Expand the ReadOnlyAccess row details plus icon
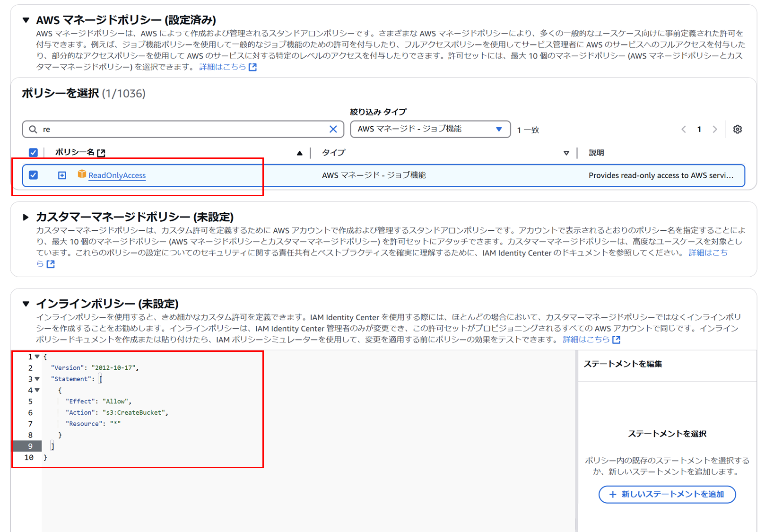765x532 pixels. point(62,175)
